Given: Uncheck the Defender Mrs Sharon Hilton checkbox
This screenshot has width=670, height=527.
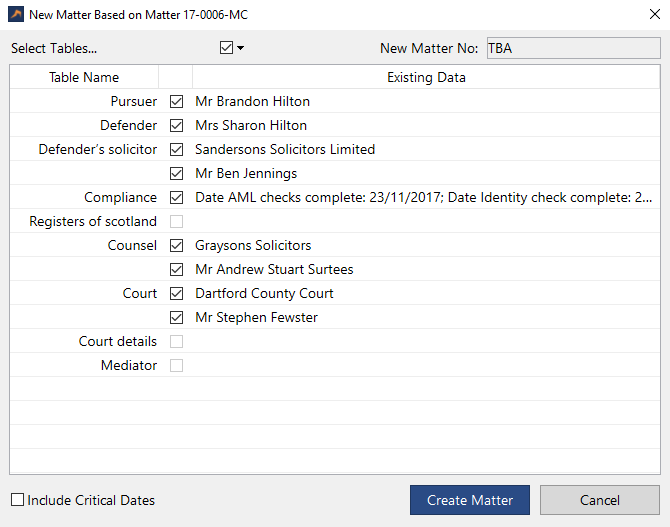Looking at the screenshot, I should click(x=177, y=125).
